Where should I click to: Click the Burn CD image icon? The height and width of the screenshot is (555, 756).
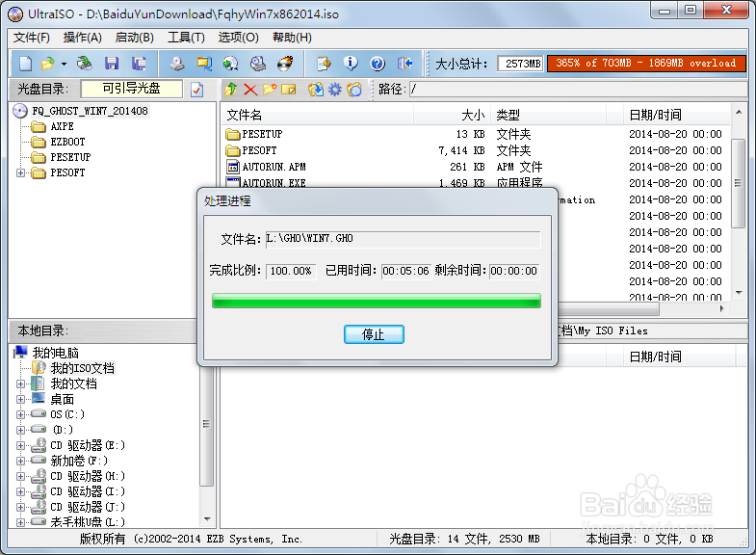tap(285, 64)
